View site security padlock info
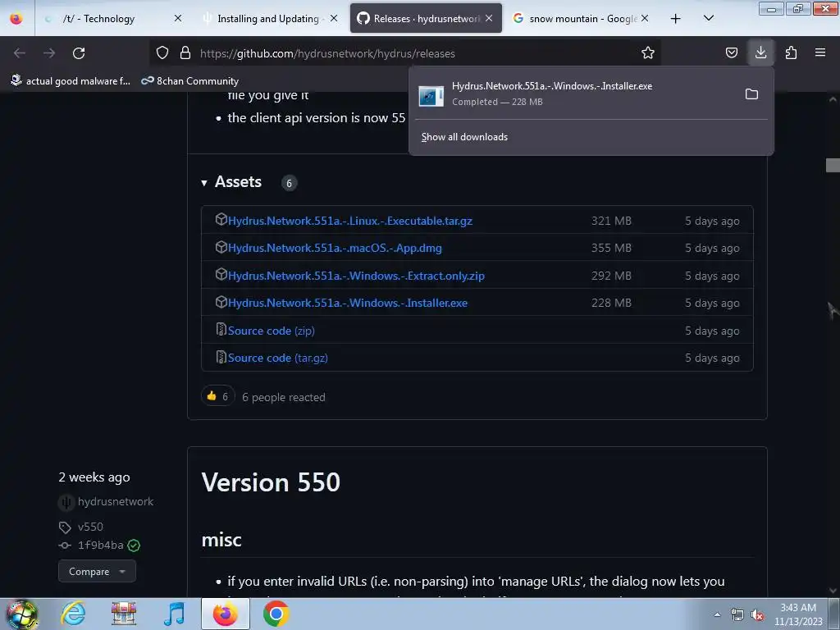This screenshot has height=630, width=840. (x=185, y=52)
